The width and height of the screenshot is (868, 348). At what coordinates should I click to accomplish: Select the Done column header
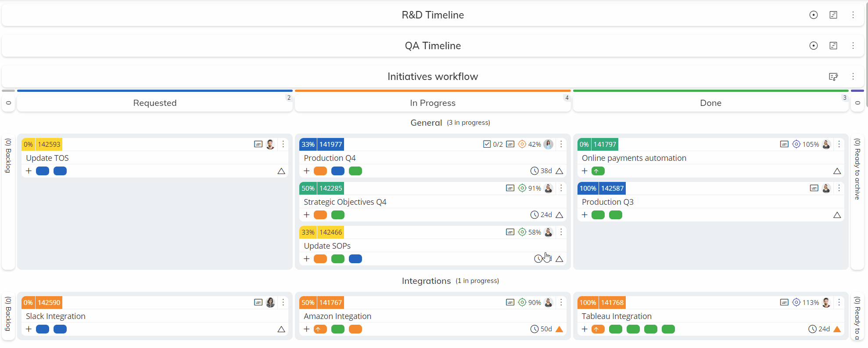coord(710,103)
